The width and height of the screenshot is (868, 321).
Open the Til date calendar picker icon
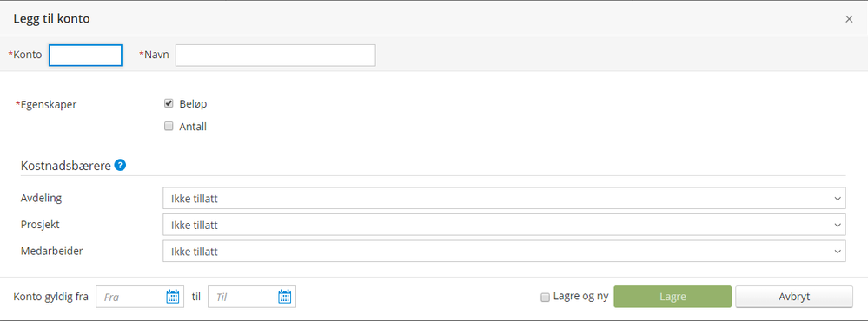[284, 297]
